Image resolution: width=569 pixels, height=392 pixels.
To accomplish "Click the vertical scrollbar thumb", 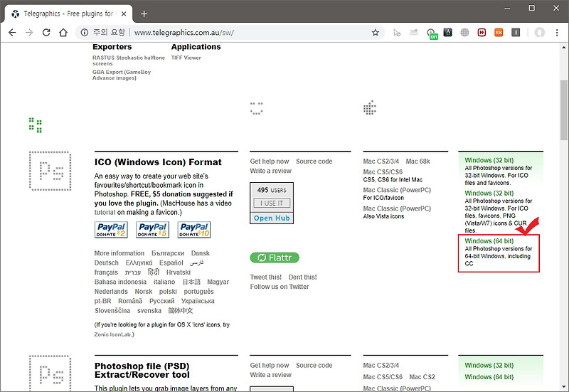I will (x=563, y=110).
